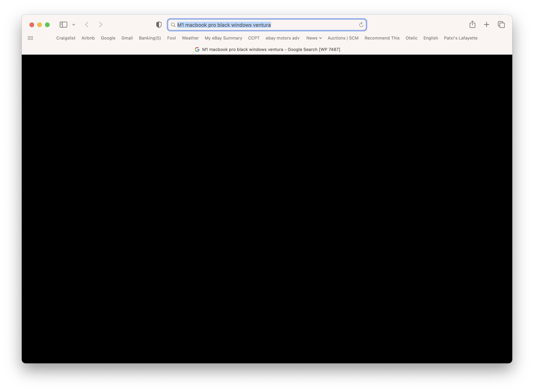This screenshot has height=392, width=534.
Task: Toggle the Safari sidebar button
Action: tap(63, 25)
